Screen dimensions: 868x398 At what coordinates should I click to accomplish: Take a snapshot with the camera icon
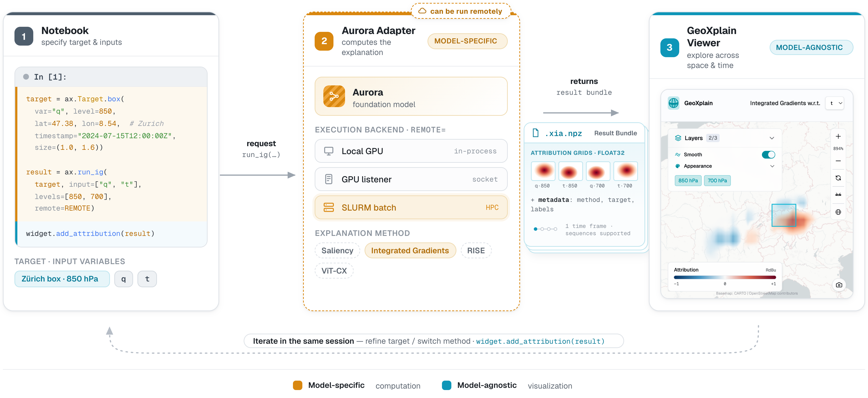(x=839, y=285)
